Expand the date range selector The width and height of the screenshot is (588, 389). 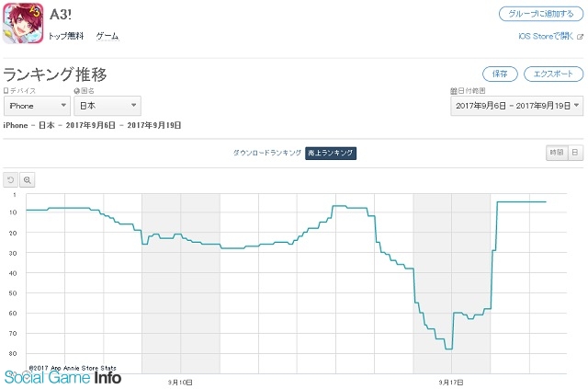(x=516, y=107)
